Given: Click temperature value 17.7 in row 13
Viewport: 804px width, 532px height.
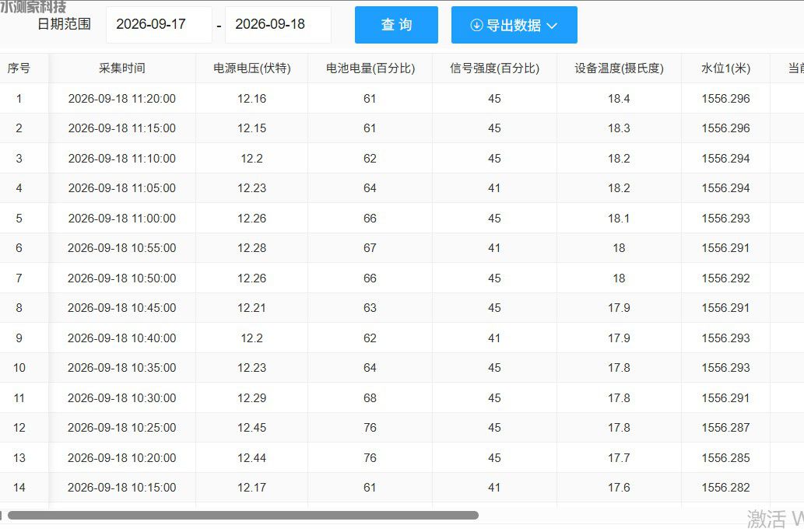Looking at the screenshot, I should (619, 458).
